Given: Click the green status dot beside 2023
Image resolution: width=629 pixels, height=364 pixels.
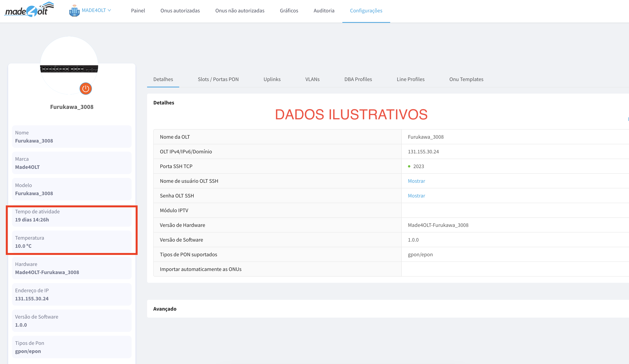Looking at the screenshot, I should [409, 166].
